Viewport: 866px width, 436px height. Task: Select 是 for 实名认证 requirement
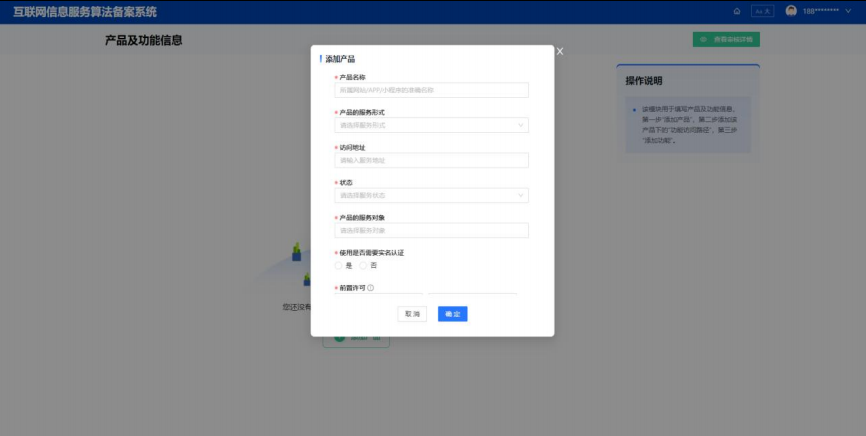[339, 266]
